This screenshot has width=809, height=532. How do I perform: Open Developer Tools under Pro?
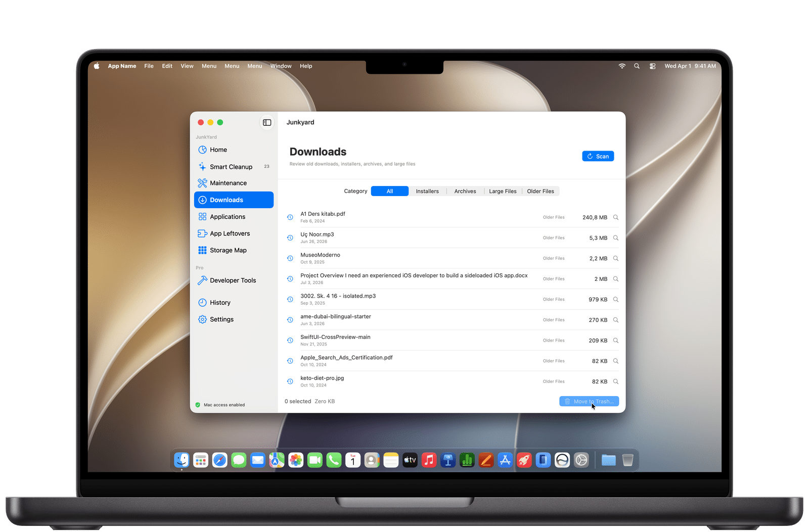(x=234, y=280)
